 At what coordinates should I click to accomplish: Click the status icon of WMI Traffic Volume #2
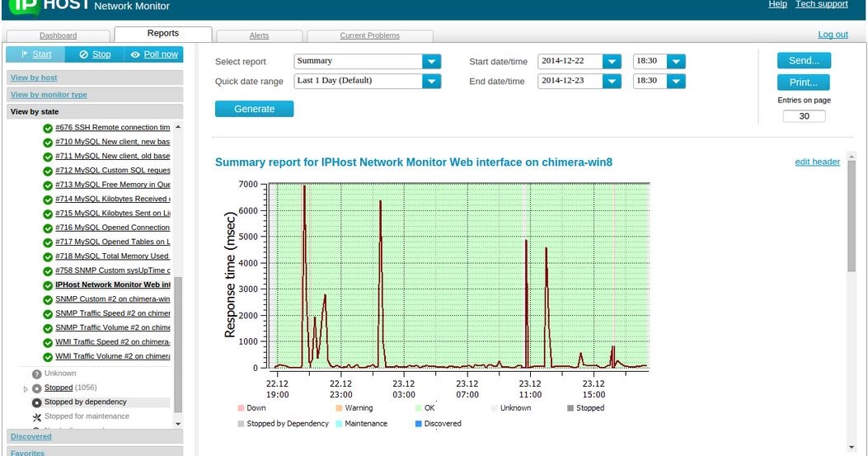(48, 357)
